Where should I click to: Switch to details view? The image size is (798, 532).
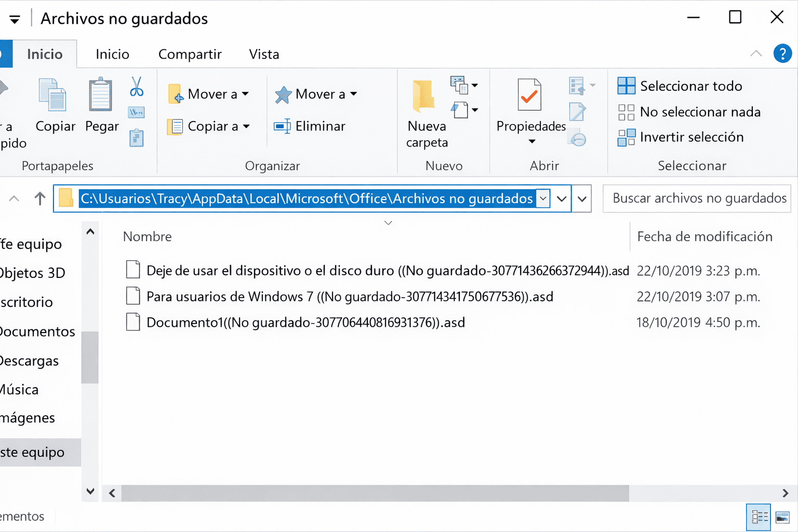coord(759,517)
